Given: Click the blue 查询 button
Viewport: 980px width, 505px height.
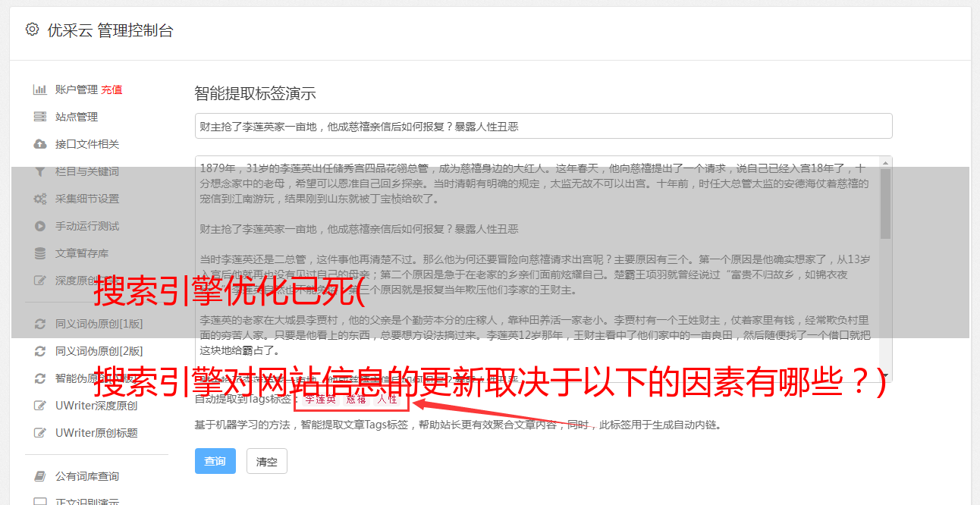Looking at the screenshot, I should click(215, 461).
